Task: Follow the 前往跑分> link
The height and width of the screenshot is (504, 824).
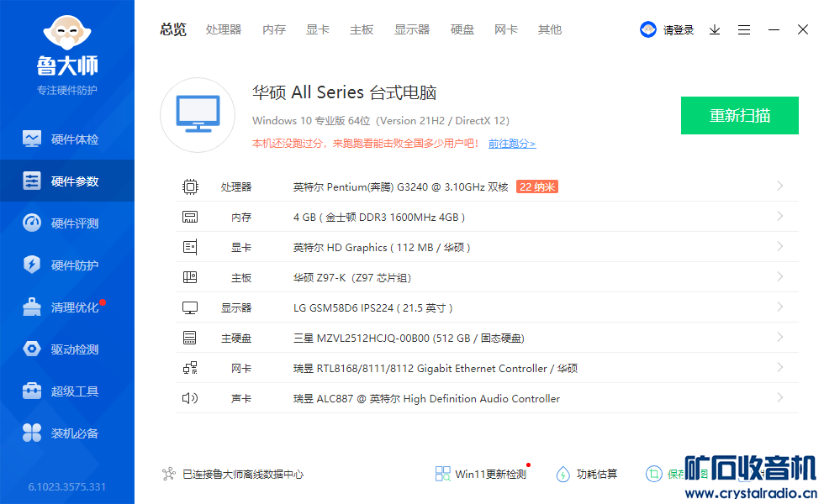Action: [x=512, y=144]
